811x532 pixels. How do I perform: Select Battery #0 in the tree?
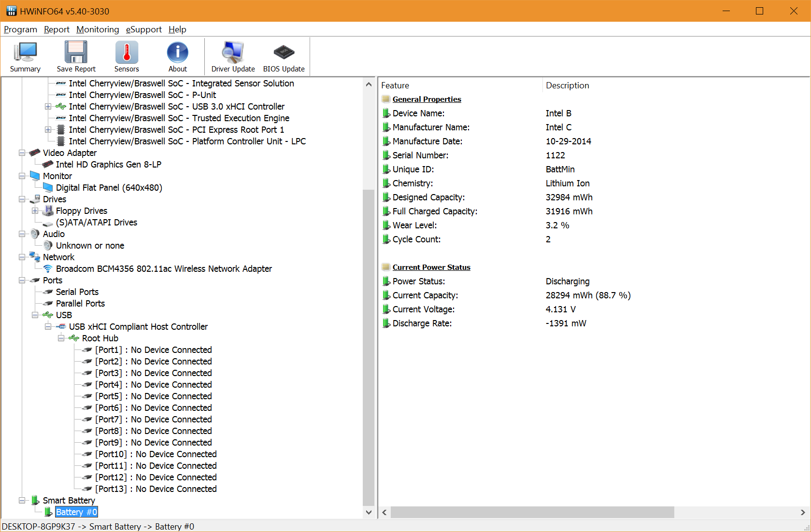coord(76,512)
